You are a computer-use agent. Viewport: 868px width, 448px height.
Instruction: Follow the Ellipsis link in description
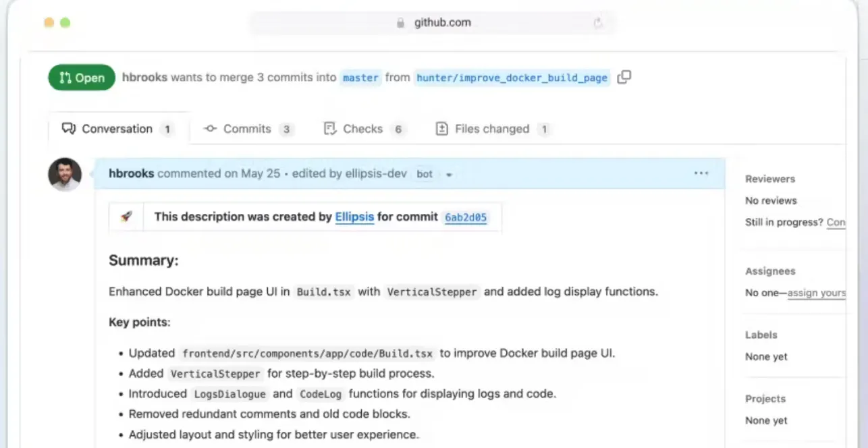pyautogui.click(x=354, y=217)
